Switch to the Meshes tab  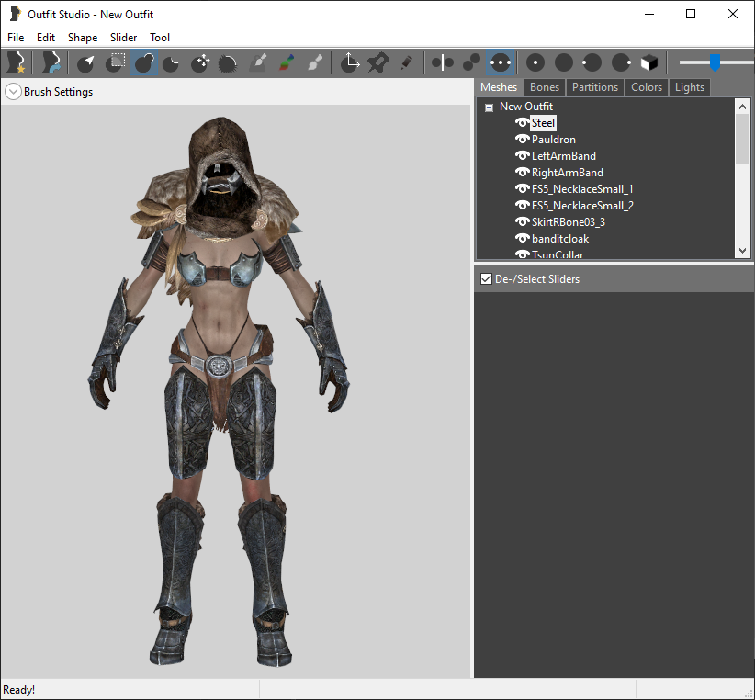(x=499, y=87)
